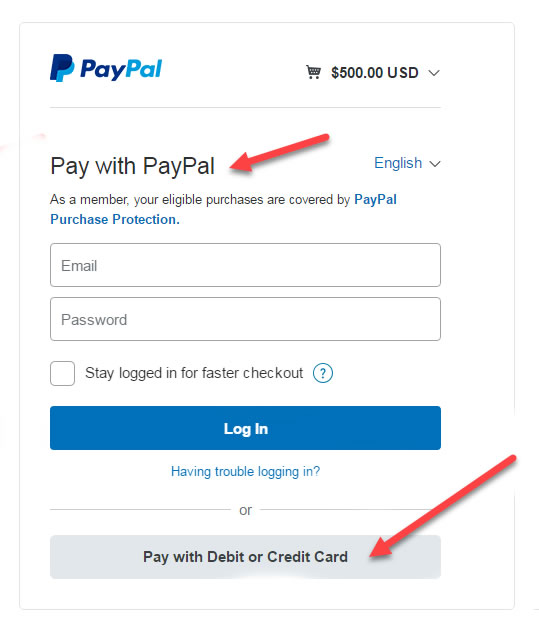Click the Purchase Protection text on second line
The height and width of the screenshot is (637, 539).
[x=115, y=219]
